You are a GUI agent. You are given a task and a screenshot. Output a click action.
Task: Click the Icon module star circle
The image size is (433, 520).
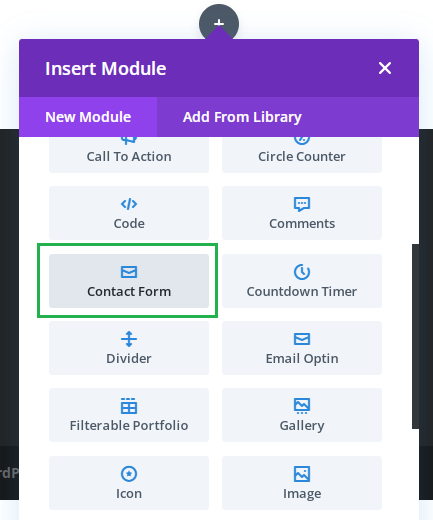(129, 474)
